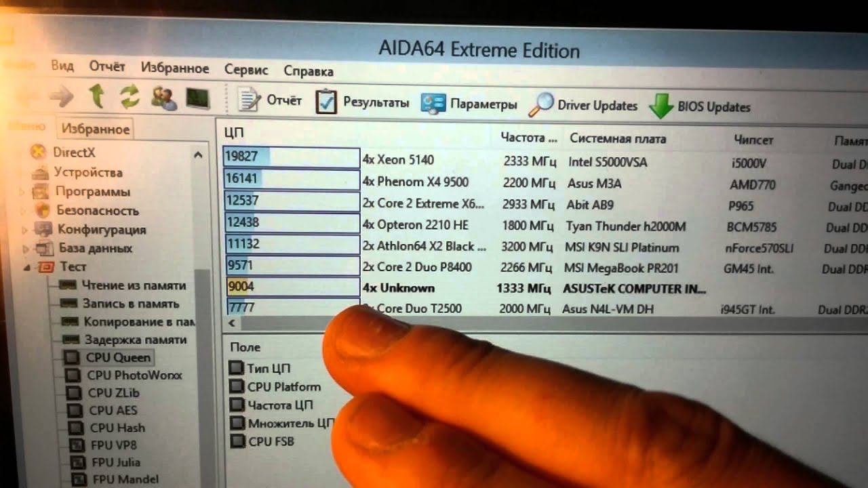The height and width of the screenshot is (488, 868).
Task: Select the Тест tree node
Action: pos(73,266)
